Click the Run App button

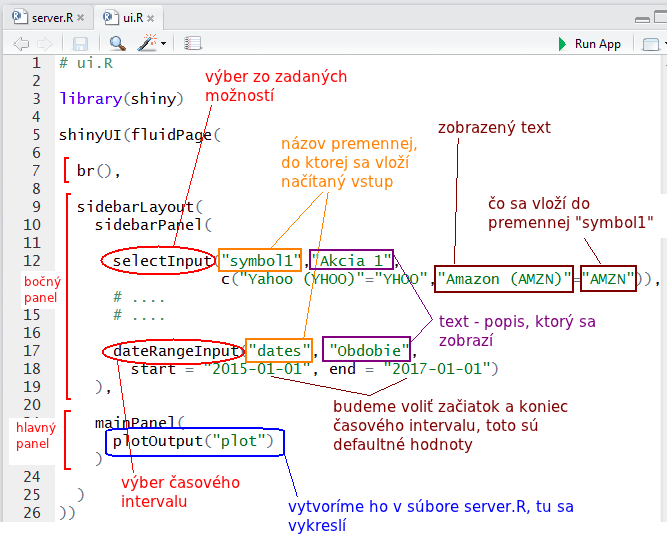(x=590, y=44)
